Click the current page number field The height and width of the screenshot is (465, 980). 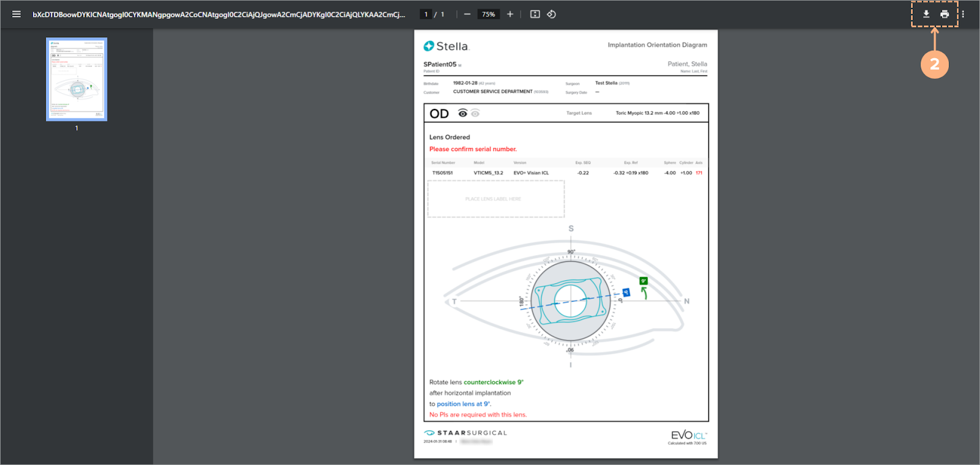click(426, 14)
